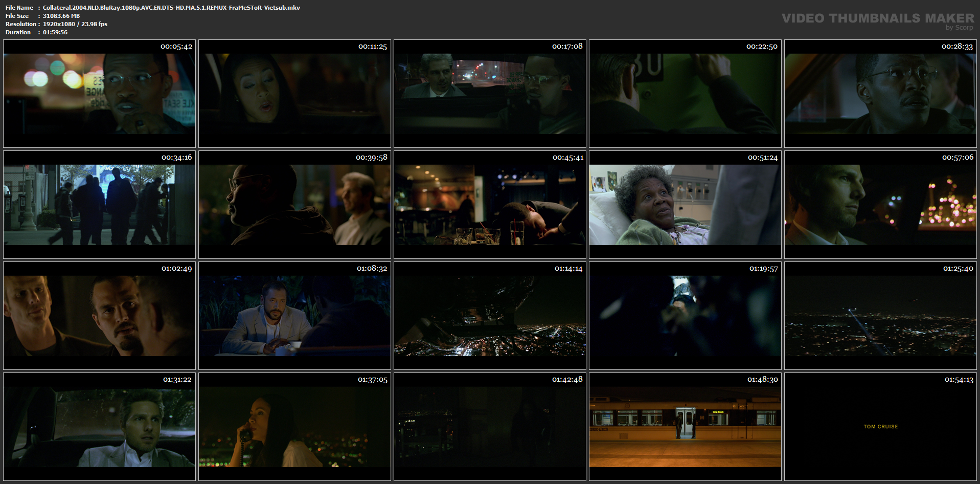980x484 pixels.
Task: Click the duration value 01:59:56
Action: pos(55,32)
